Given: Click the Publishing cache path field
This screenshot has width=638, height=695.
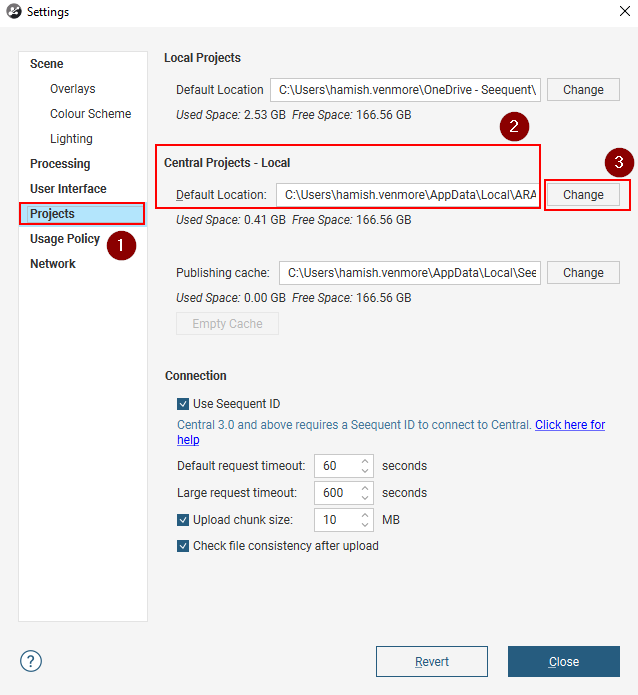Looking at the screenshot, I should [410, 273].
